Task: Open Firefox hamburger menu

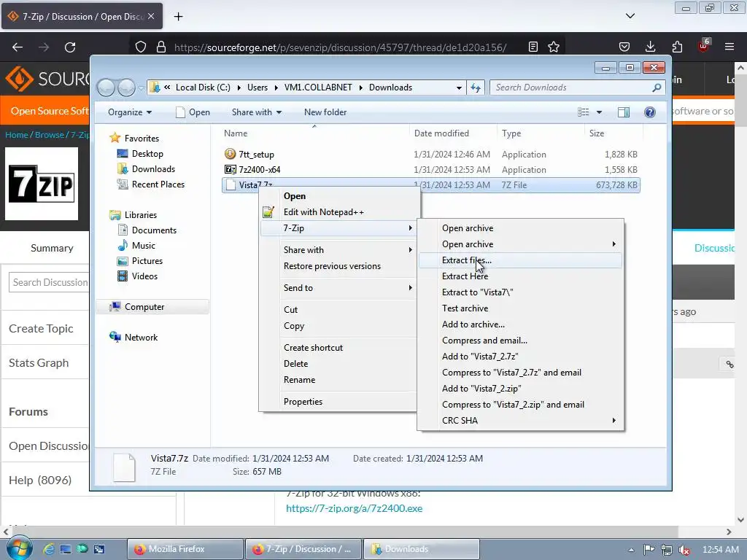Action: coord(729,47)
